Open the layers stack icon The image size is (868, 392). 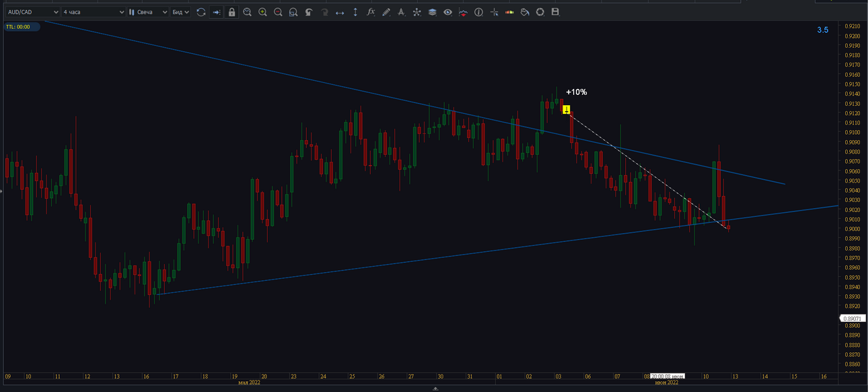[x=433, y=12]
